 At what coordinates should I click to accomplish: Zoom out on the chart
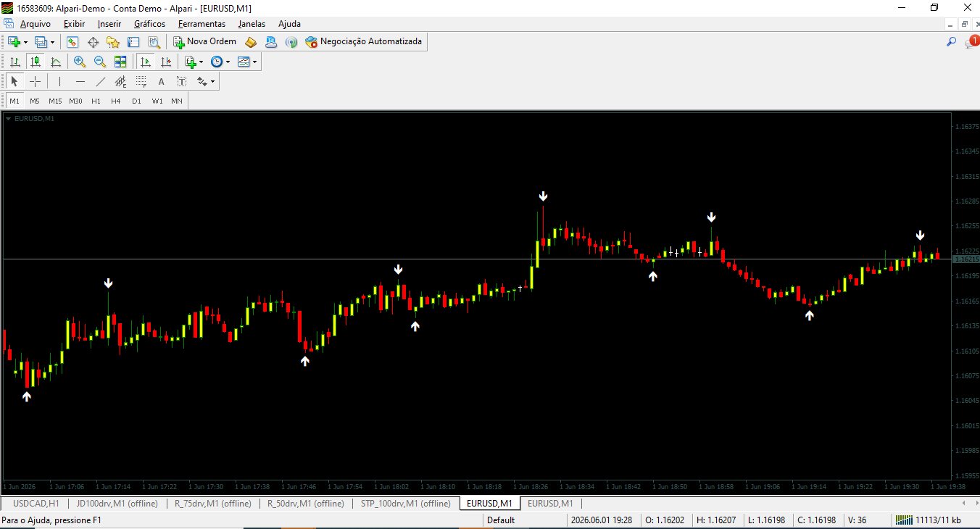point(100,62)
